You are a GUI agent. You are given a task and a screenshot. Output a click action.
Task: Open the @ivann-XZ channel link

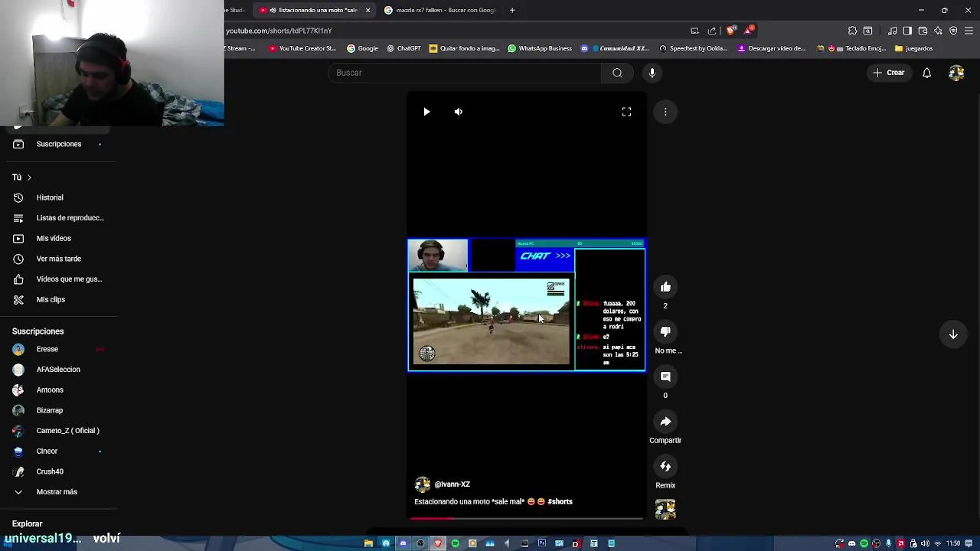452,484
